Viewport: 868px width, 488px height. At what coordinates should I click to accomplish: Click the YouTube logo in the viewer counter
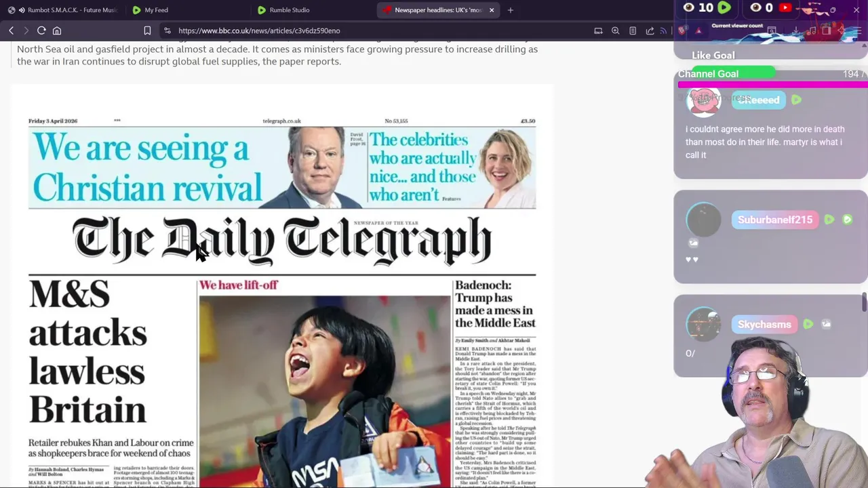tap(785, 7)
